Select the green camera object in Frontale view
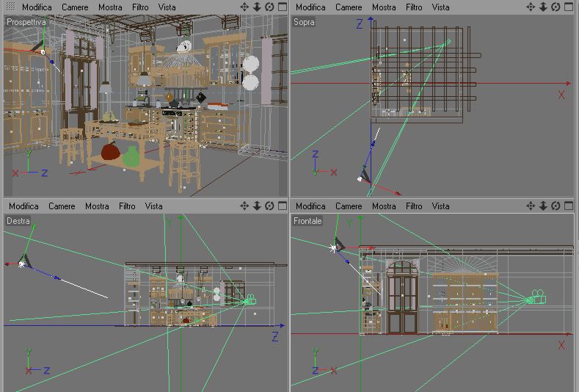The height and width of the screenshot is (392, 579). pyautogui.click(x=537, y=297)
